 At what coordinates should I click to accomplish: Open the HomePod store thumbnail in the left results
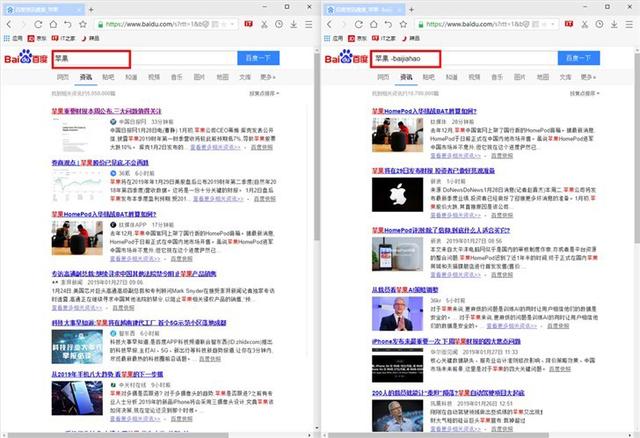(x=77, y=238)
